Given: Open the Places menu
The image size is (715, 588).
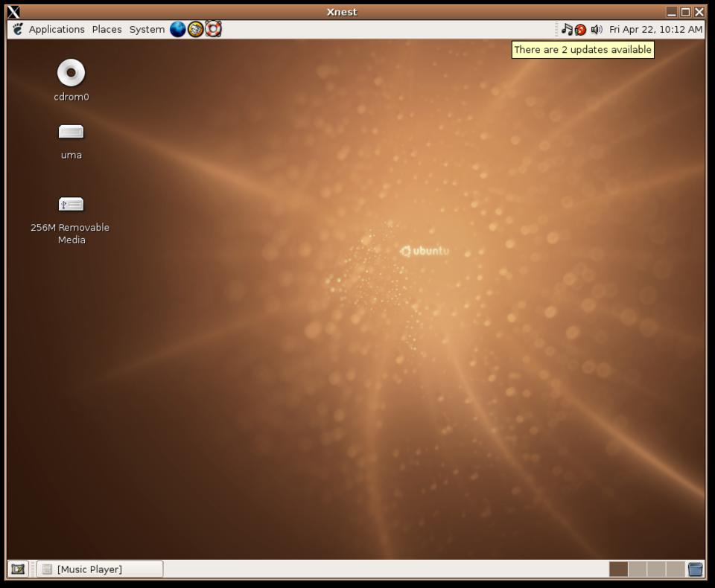Looking at the screenshot, I should point(107,30).
